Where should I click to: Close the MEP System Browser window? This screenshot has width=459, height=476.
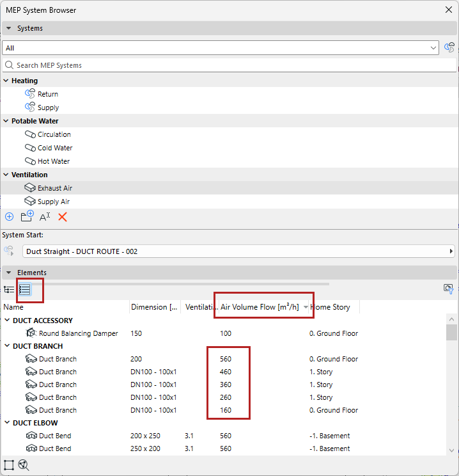(x=448, y=10)
